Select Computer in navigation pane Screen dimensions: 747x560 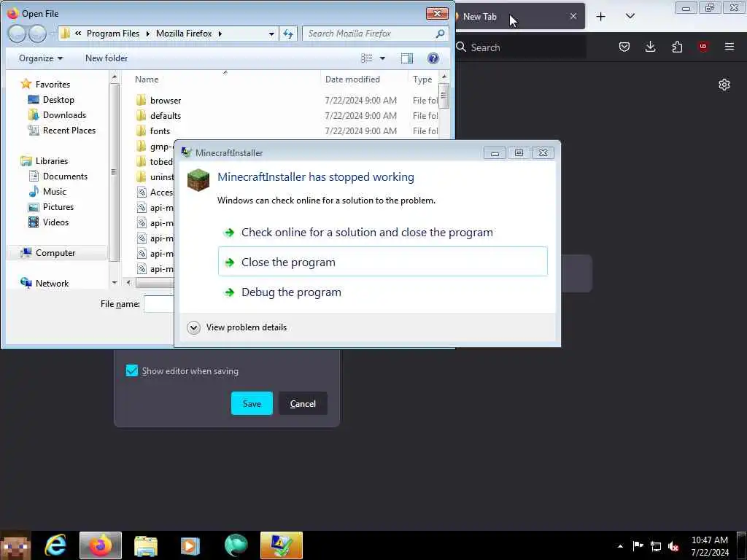click(55, 253)
